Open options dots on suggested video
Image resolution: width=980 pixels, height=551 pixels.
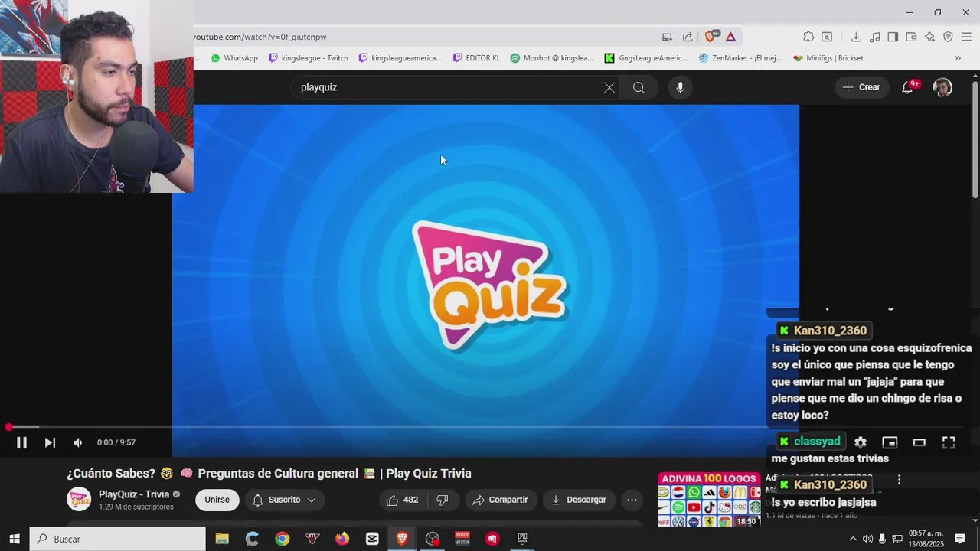pos(899,480)
